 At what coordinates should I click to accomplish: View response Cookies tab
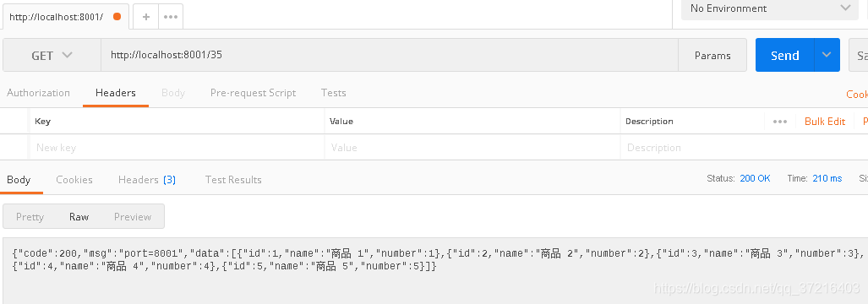click(x=74, y=180)
